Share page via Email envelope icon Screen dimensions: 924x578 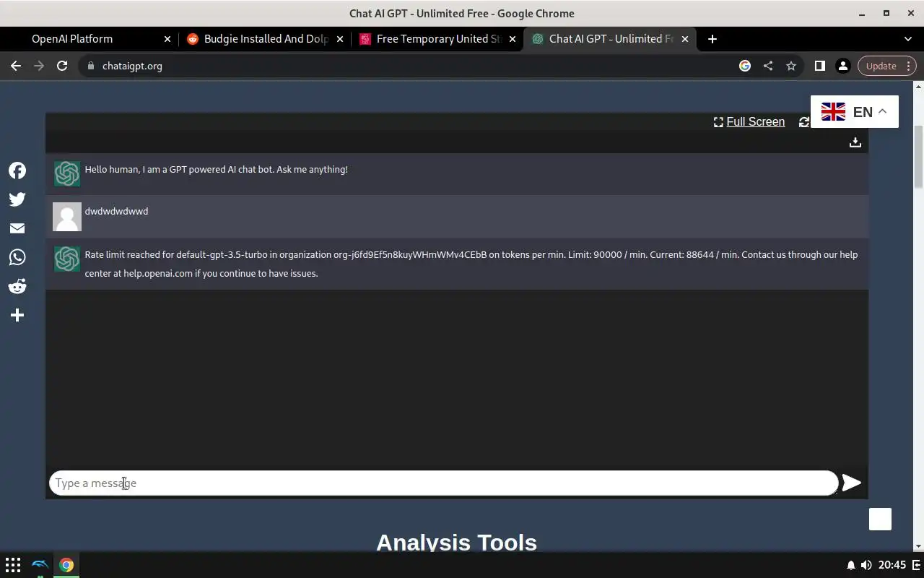tap(17, 228)
